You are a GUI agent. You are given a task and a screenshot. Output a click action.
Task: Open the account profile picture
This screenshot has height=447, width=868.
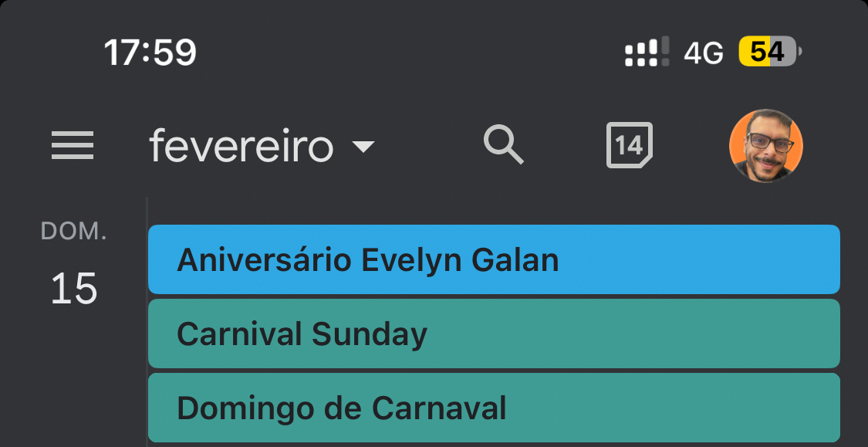point(765,146)
